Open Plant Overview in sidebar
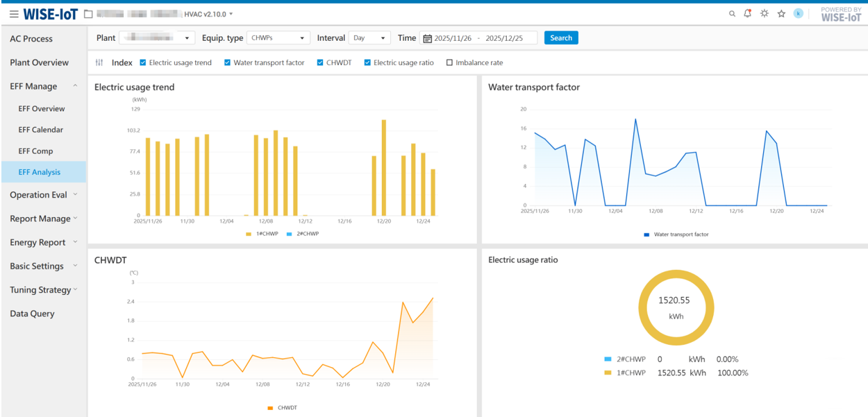The width and height of the screenshot is (868, 417). (39, 62)
